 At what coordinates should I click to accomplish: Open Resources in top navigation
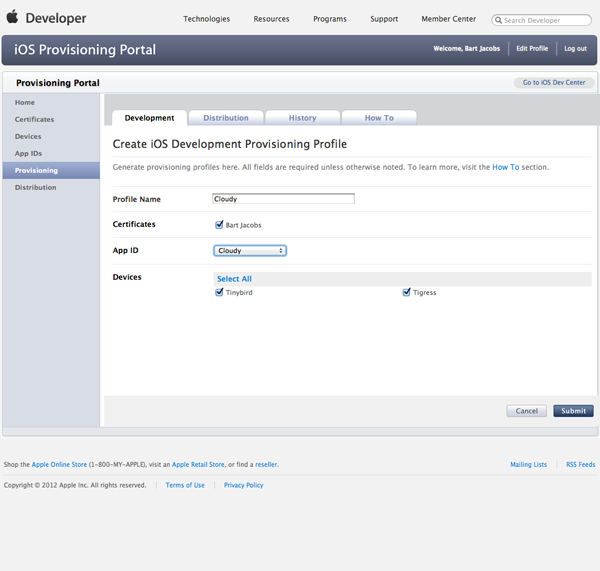pos(271,19)
